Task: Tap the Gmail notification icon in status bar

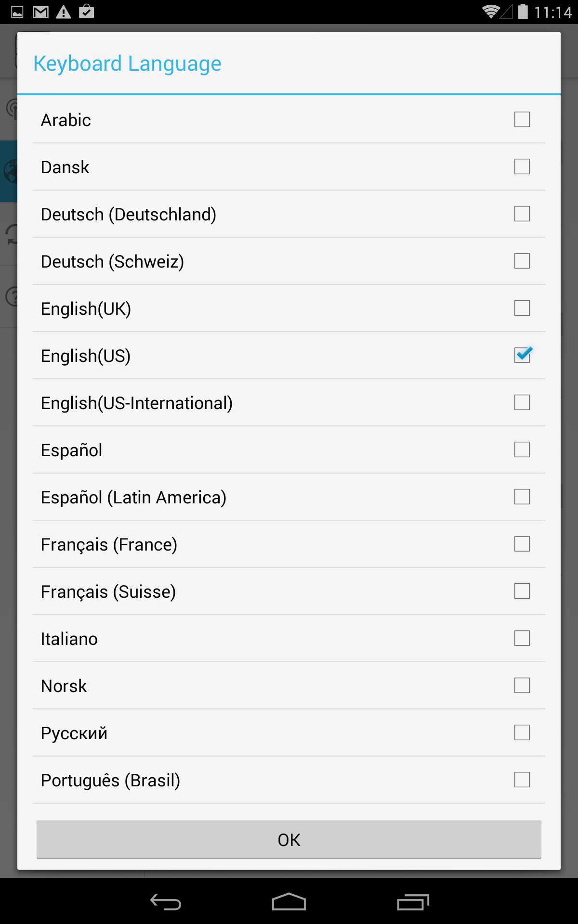Action: pyautogui.click(x=40, y=12)
